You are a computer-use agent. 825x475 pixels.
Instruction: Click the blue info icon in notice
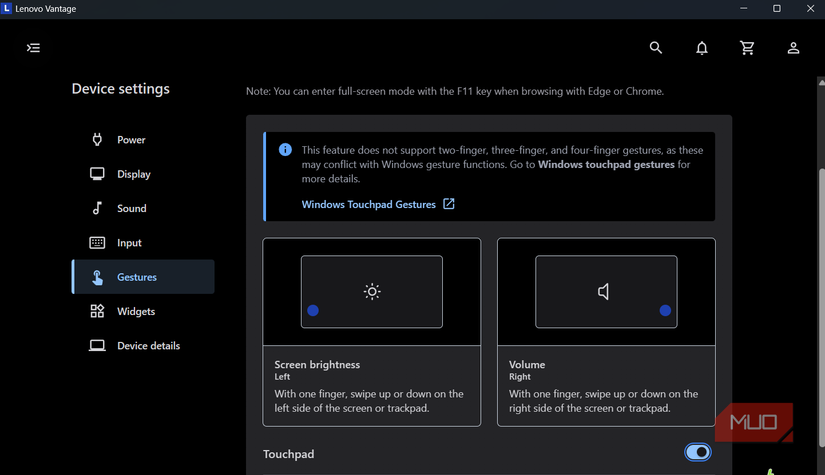tap(285, 150)
